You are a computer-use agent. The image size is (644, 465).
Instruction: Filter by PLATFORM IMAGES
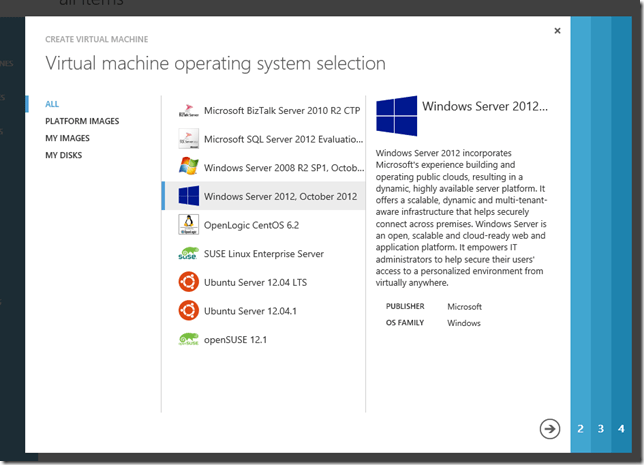coord(82,121)
